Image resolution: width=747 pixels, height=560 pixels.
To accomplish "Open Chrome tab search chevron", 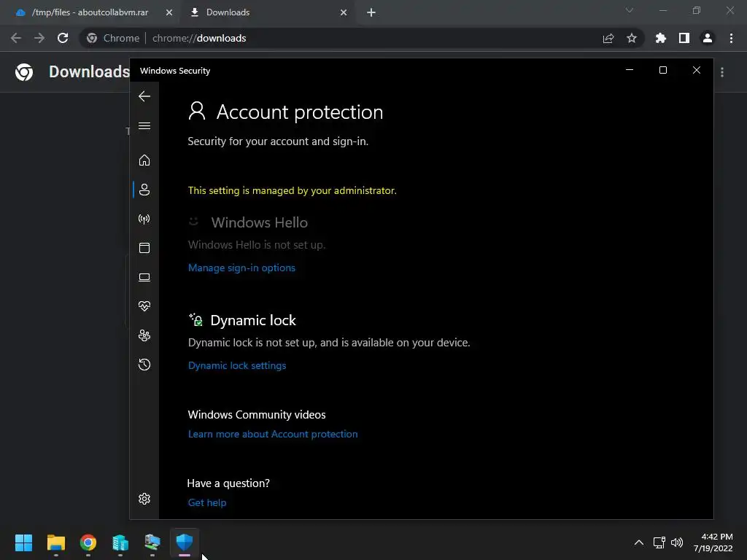I will pyautogui.click(x=630, y=10).
